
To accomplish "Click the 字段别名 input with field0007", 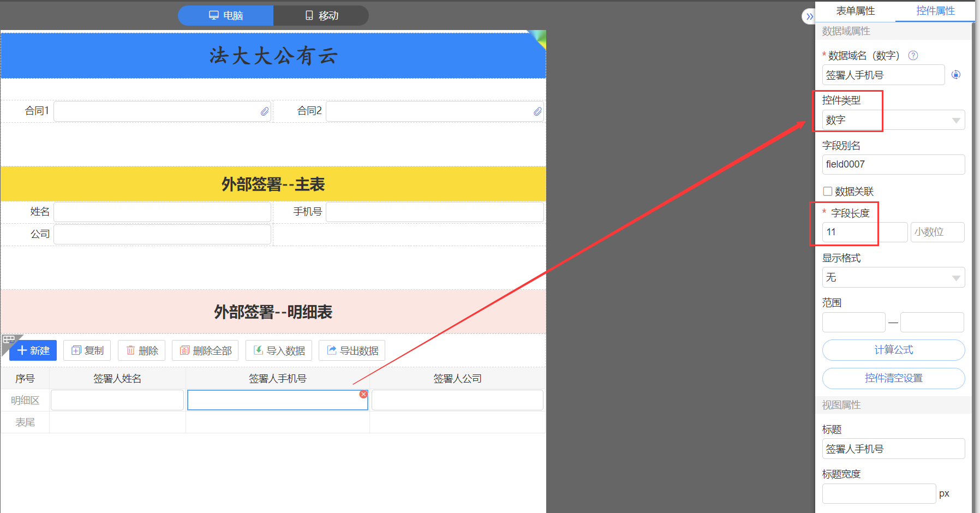I will [x=893, y=164].
